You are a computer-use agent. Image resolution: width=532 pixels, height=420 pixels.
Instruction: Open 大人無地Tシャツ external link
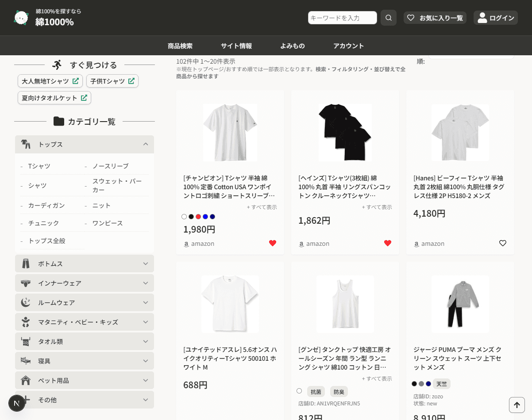tap(50, 81)
